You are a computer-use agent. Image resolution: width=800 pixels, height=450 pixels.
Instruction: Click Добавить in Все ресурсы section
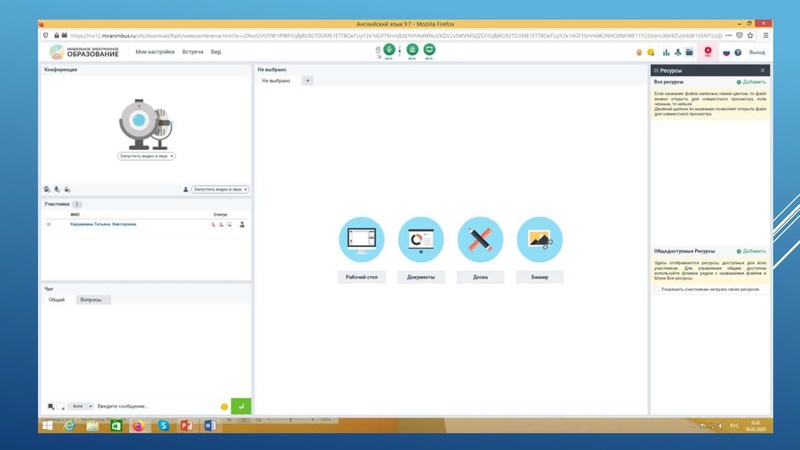(x=752, y=82)
